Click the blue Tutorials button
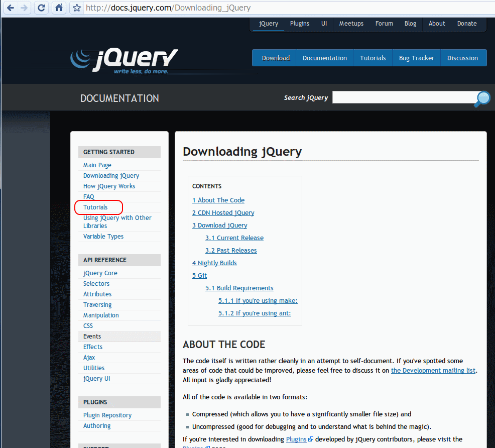 [x=373, y=58]
